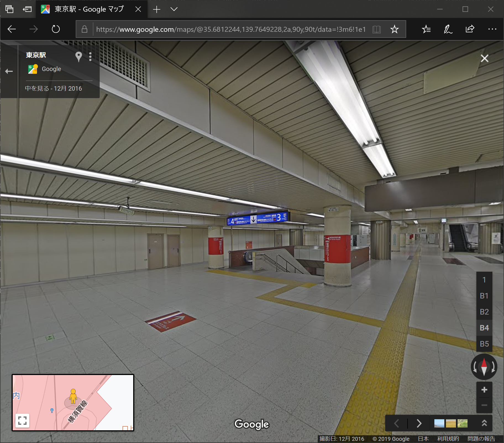The width and height of the screenshot is (504, 443).
Task: Zoom in Street View with plus control
Action: (x=484, y=390)
